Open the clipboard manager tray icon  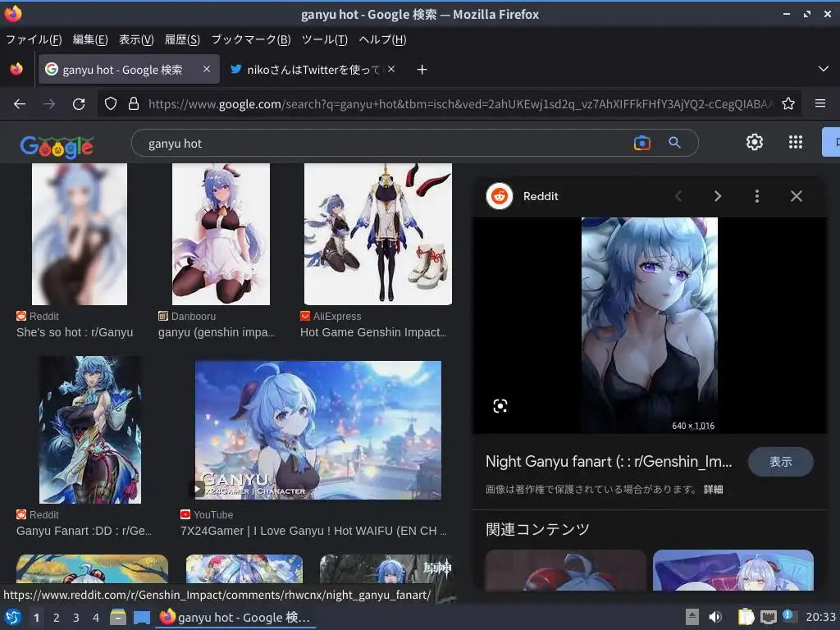click(x=746, y=617)
